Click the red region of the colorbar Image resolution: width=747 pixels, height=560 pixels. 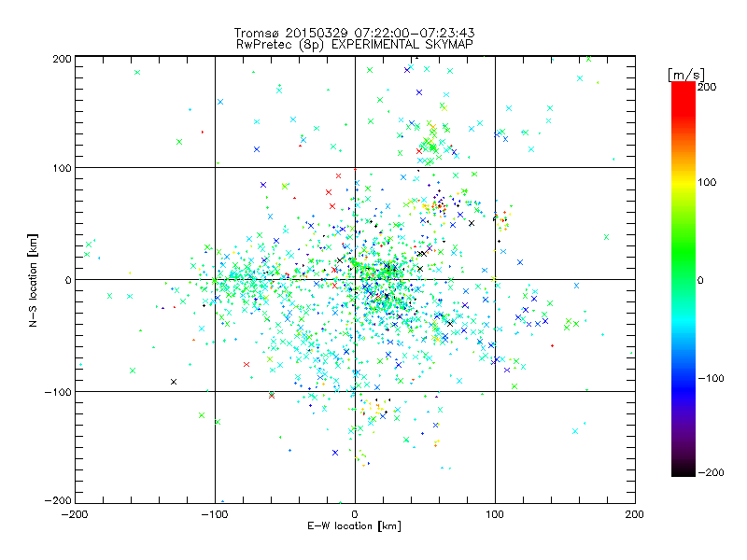(684, 98)
